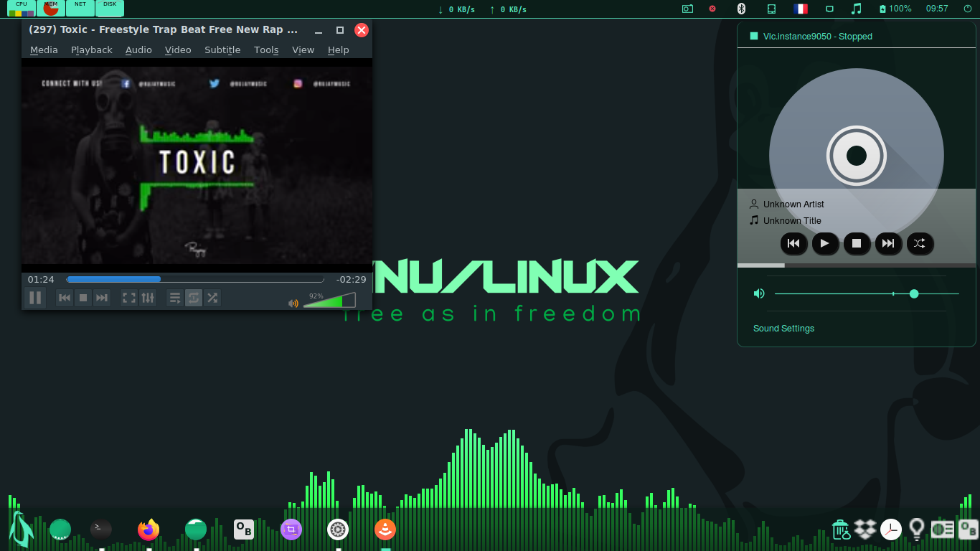Viewport: 980px width, 551px height.
Task: Open the Help menu in VLC
Action: pyautogui.click(x=338, y=50)
